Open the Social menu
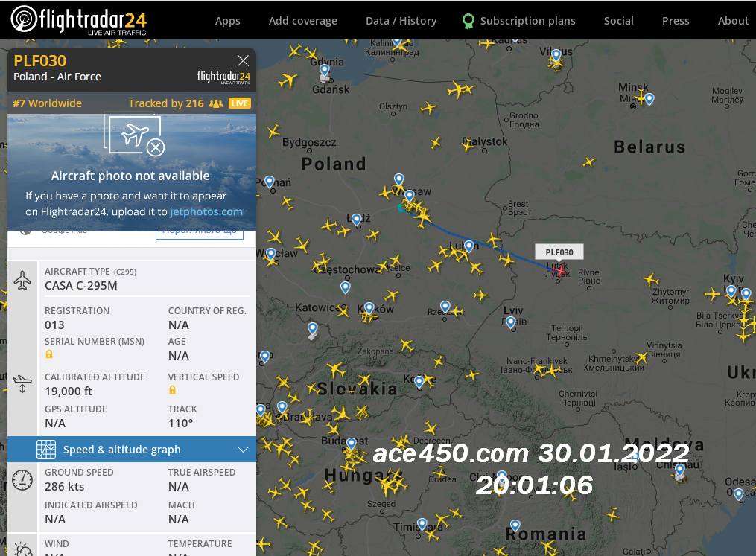This screenshot has height=556, width=756. coord(619,21)
